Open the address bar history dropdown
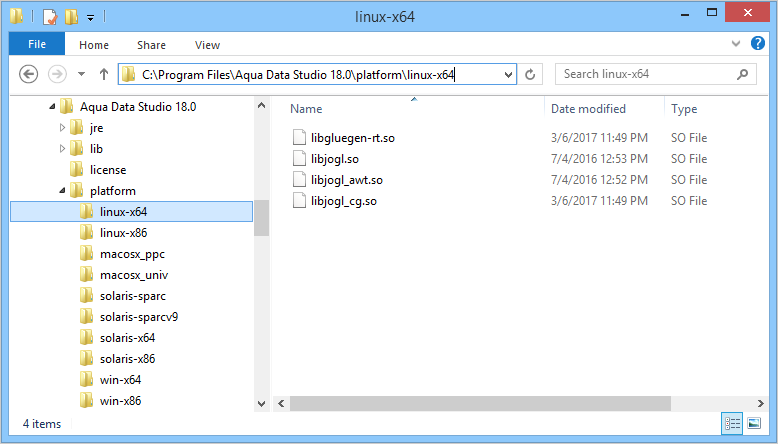 (508, 74)
